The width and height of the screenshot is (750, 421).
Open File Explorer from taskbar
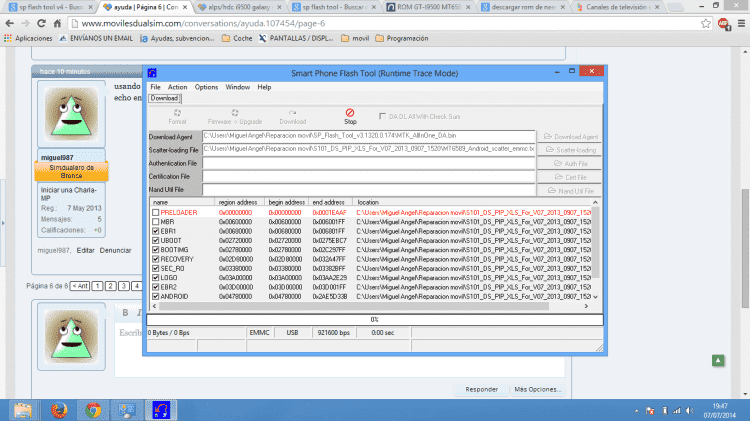pos(22,410)
